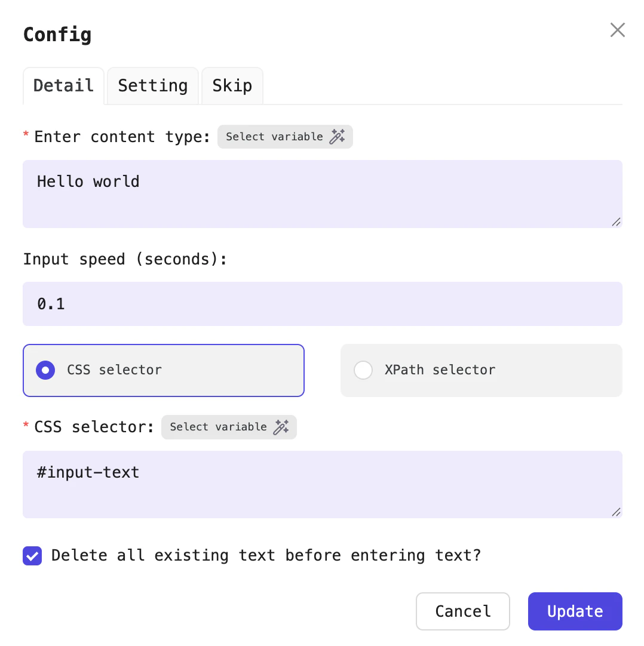The width and height of the screenshot is (644, 646).
Task: Close the Config dialog with the X icon
Action: pyautogui.click(x=617, y=29)
